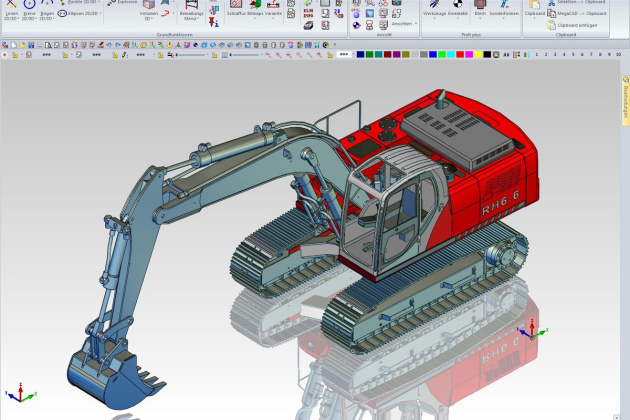Click the Variante tool
This screenshot has width=630, height=420.
(x=273, y=7)
